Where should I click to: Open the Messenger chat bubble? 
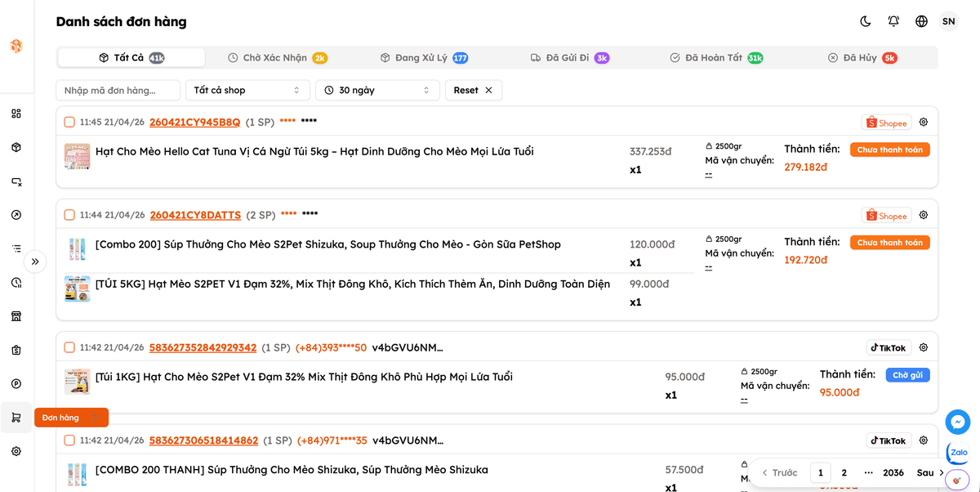point(958,422)
